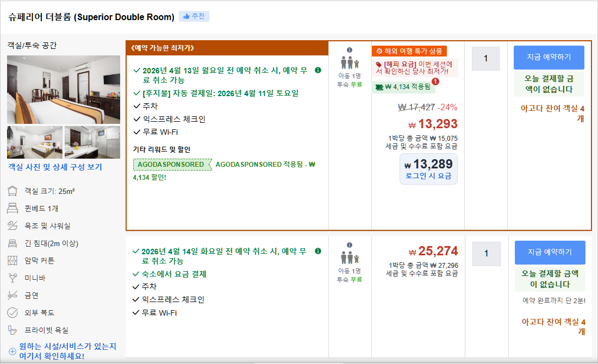The image size is (598, 364).
Task: Open 원하는 시설/서비스가 있는지 여기서 확인하세요 link
Action: pyautogui.click(x=67, y=351)
